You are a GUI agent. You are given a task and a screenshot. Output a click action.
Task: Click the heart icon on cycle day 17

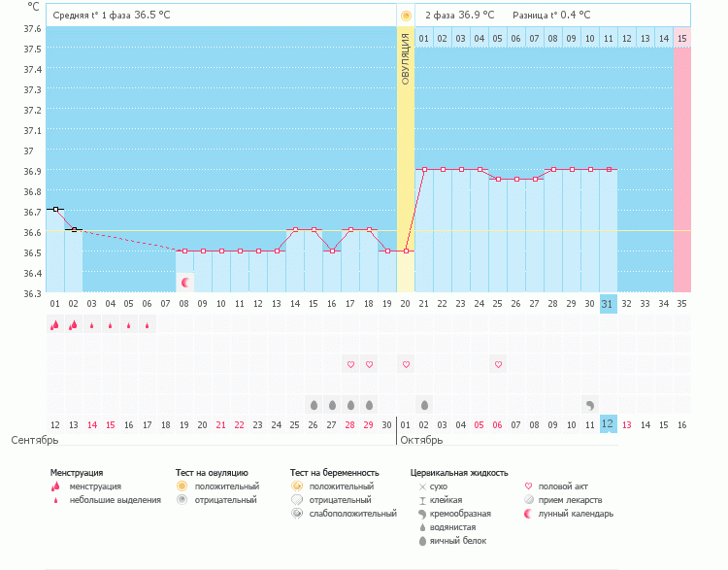click(350, 364)
